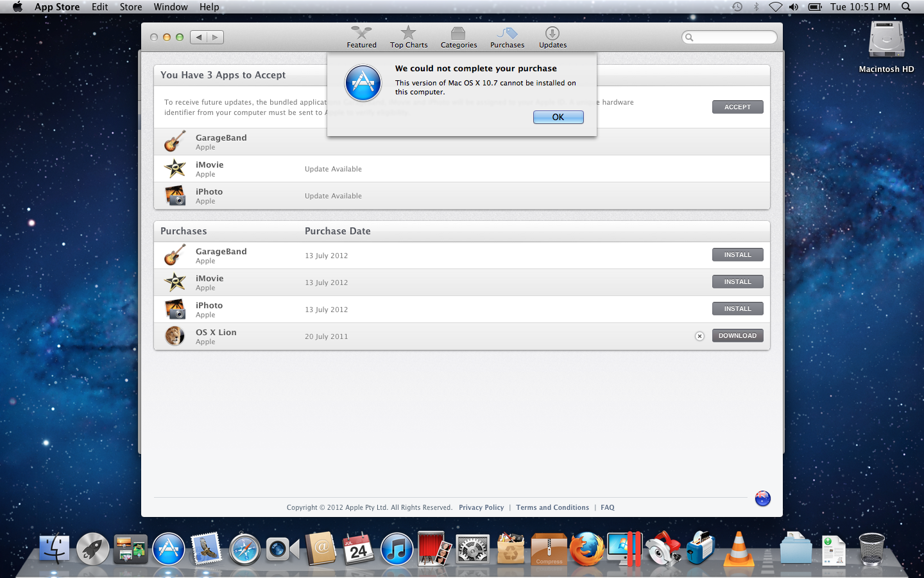This screenshot has height=578, width=924.
Task: Select the 'OS X Lion' title text
Action: (x=216, y=332)
